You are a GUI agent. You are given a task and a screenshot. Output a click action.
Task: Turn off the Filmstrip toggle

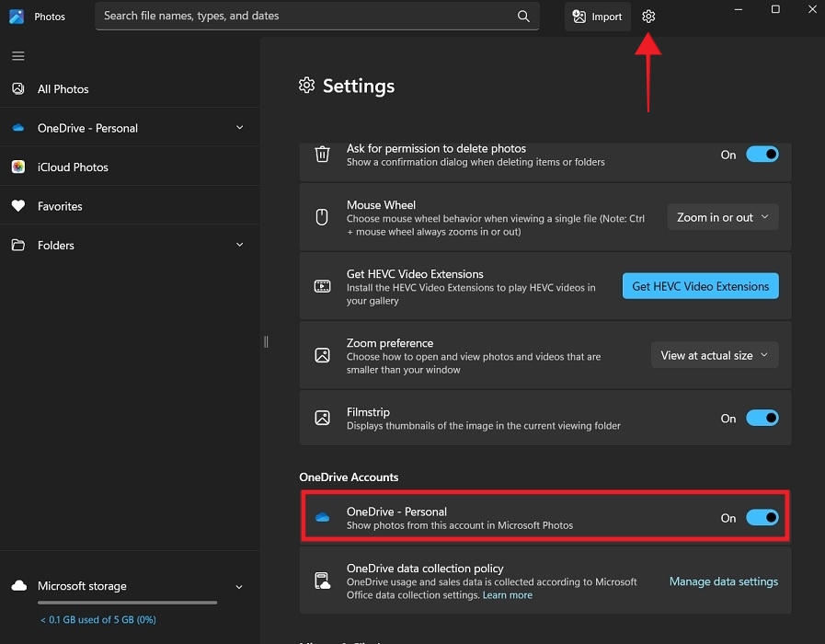pyautogui.click(x=762, y=418)
